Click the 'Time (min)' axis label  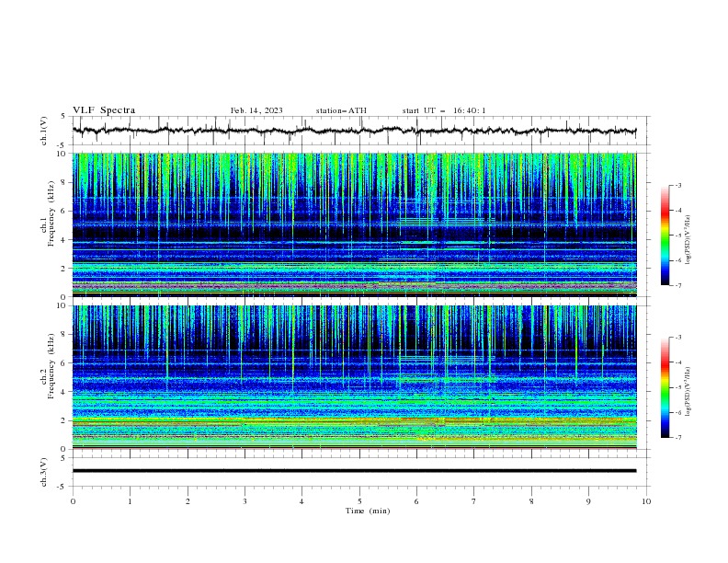coord(368,511)
